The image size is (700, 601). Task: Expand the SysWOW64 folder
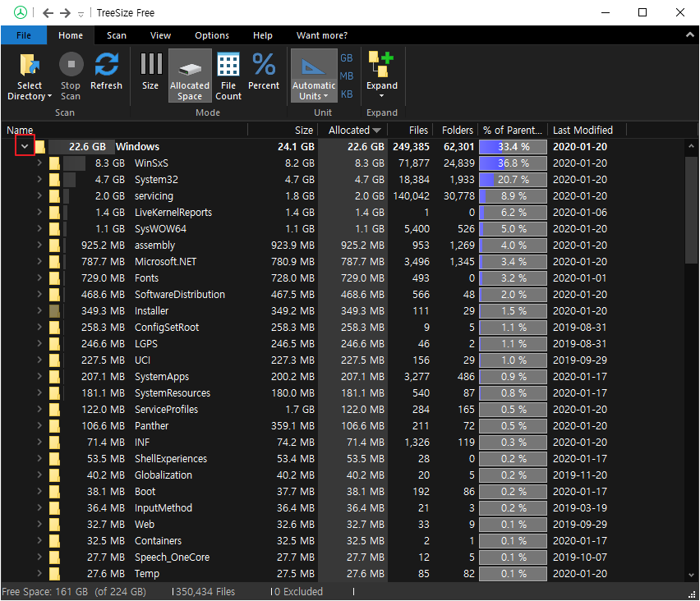coord(39,228)
